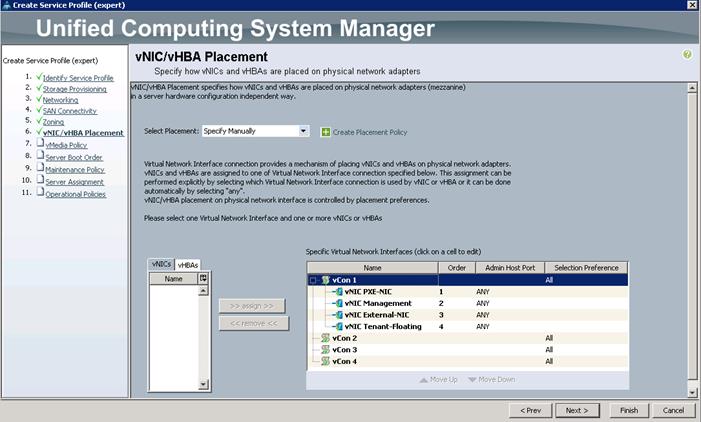Screen dimensions: 701x422
Task: Click the Create Placement Policy link
Action: coord(370,132)
